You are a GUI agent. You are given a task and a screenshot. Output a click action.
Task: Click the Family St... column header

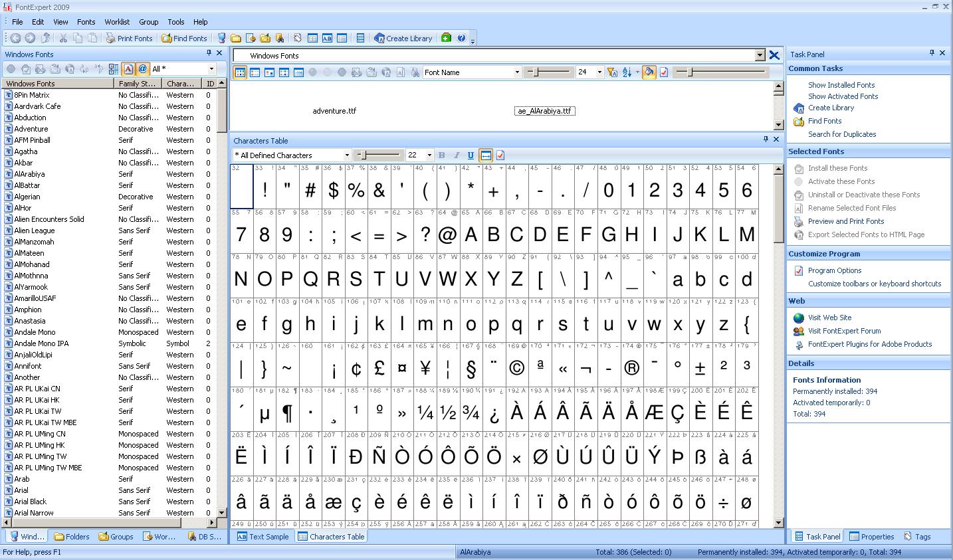(x=138, y=84)
